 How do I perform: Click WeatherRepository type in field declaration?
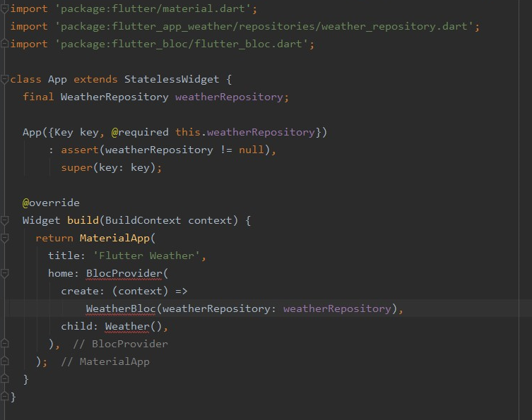[114, 97]
